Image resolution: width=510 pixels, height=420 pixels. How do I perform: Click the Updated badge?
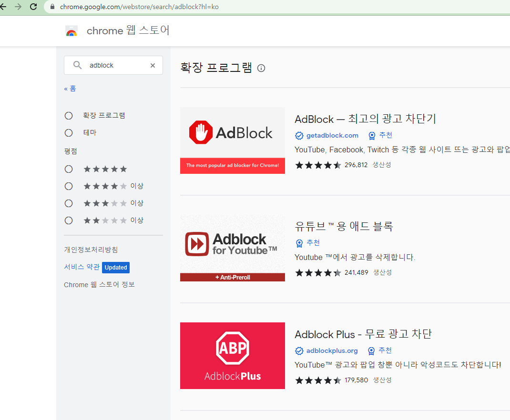tap(116, 267)
